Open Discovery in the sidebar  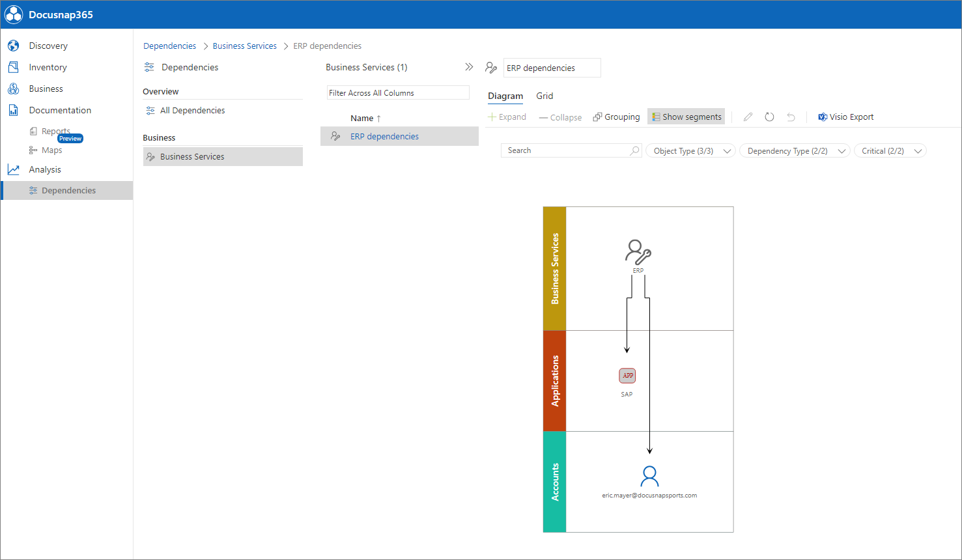point(48,46)
